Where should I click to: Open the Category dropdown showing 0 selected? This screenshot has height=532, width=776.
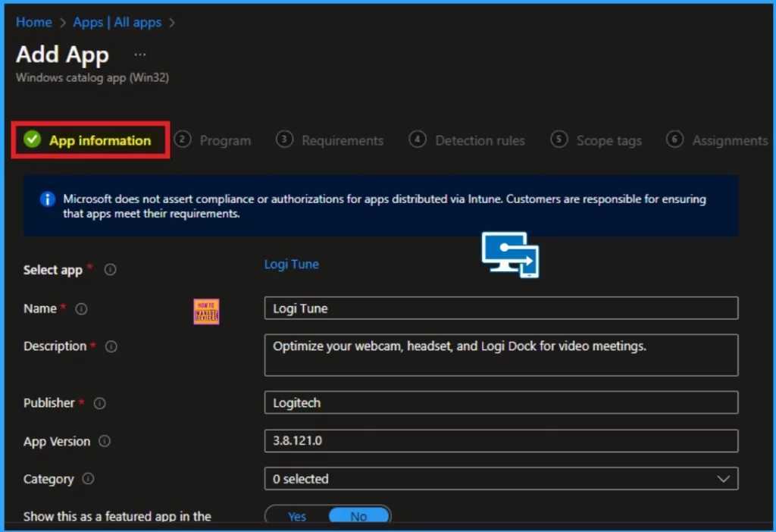[502, 478]
